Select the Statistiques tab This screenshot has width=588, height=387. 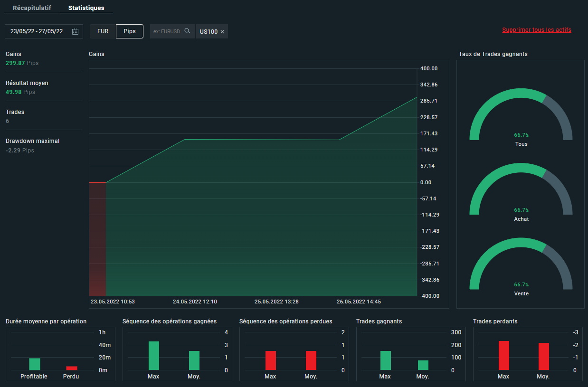(86, 8)
